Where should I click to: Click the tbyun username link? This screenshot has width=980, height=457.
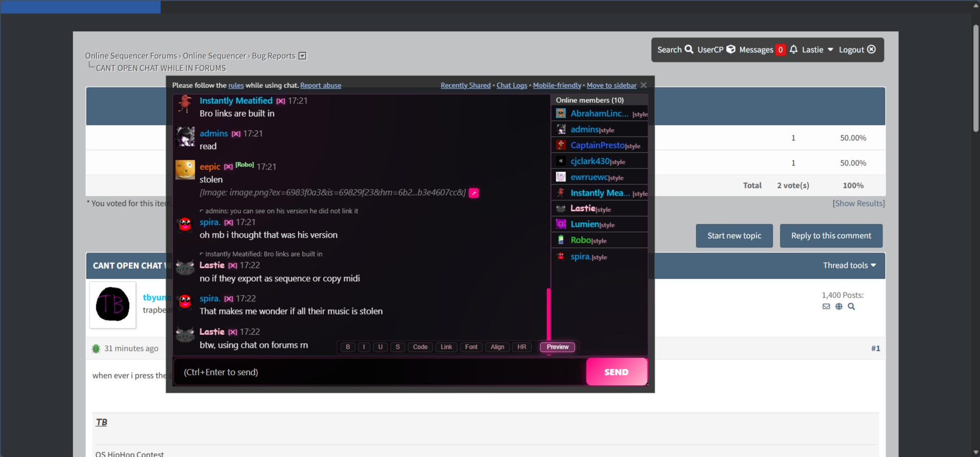(154, 297)
